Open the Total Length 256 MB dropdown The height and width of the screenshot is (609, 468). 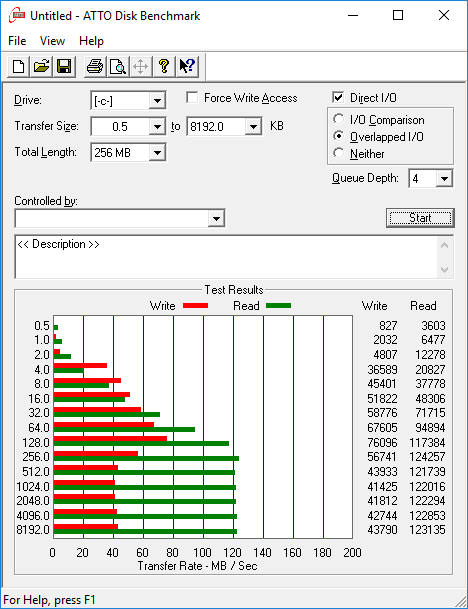click(157, 153)
